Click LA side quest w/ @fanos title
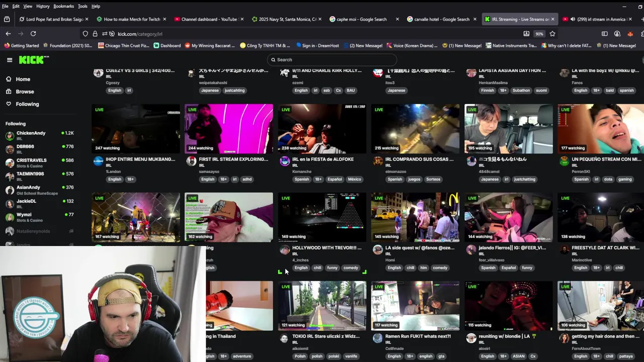This screenshot has height=362, width=644. (420, 248)
